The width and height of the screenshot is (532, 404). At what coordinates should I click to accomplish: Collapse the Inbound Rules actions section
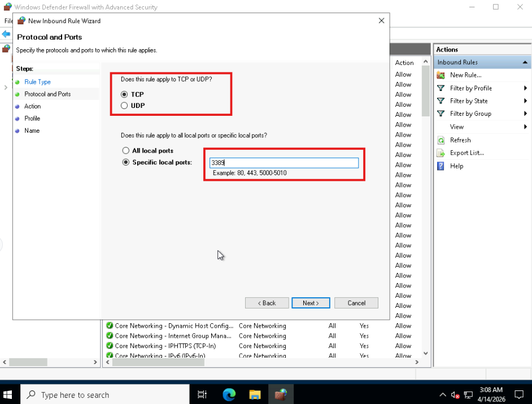[525, 62]
